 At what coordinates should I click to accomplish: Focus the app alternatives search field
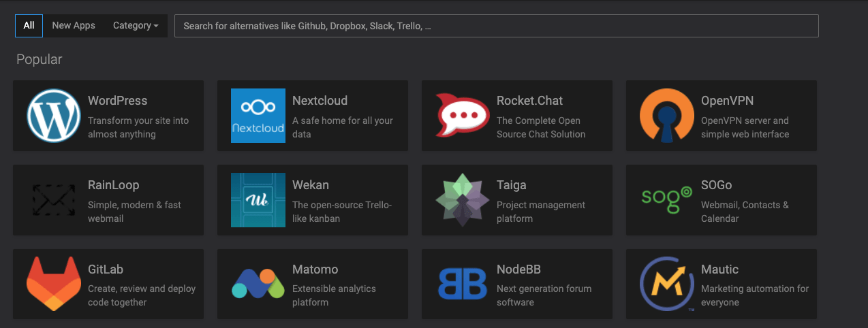[497, 26]
